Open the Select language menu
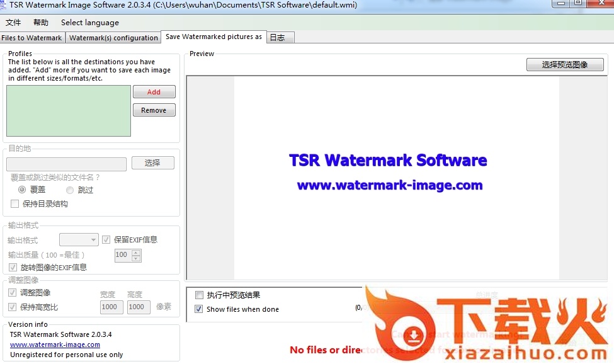 pyautogui.click(x=89, y=23)
